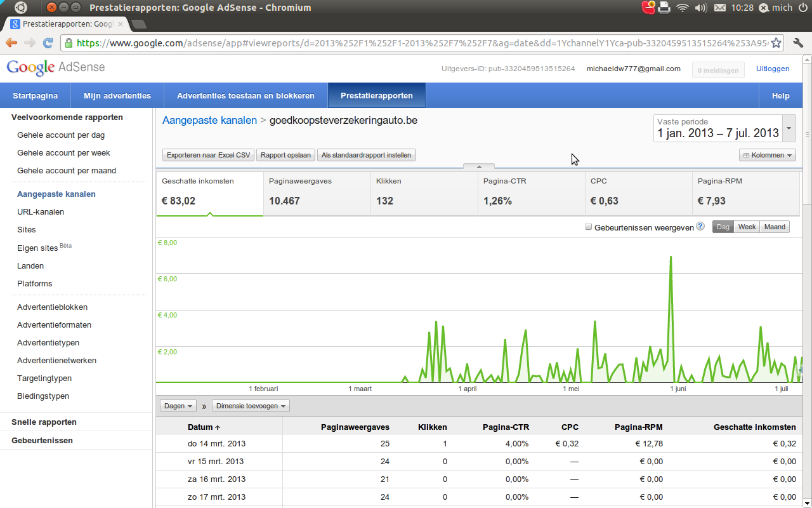This screenshot has width=812, height=508.
Task: Open the Wi-Fi network indicator
Action: click(683, 8)
